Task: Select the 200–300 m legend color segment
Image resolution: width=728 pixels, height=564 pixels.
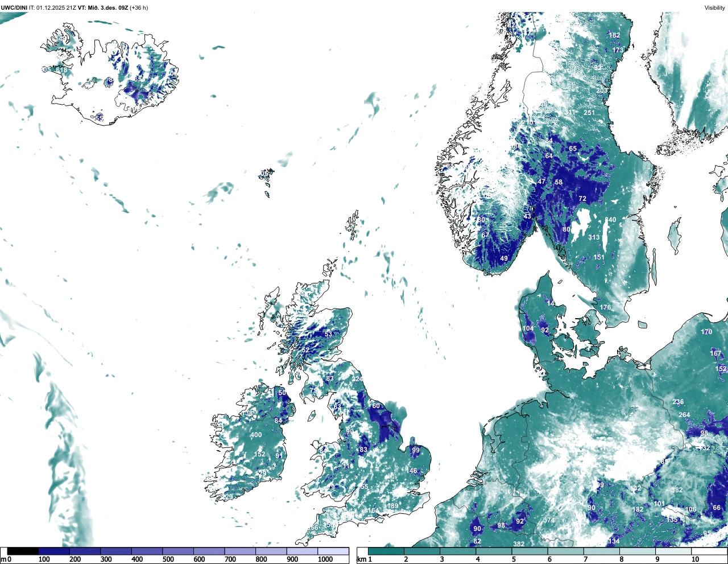Action: (x=85, y=551)
